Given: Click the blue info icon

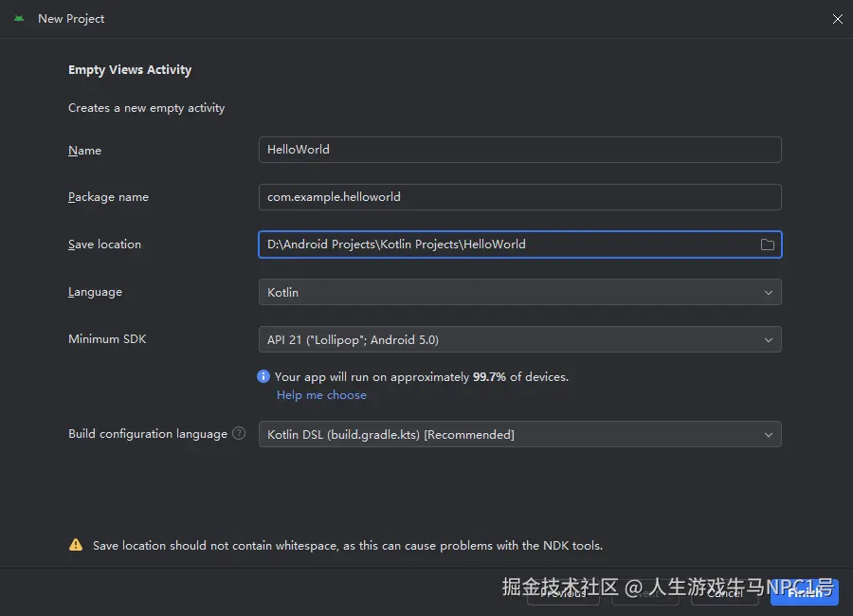Looking at the screenshot, I should pyautogui.click(x=263, y=376).
